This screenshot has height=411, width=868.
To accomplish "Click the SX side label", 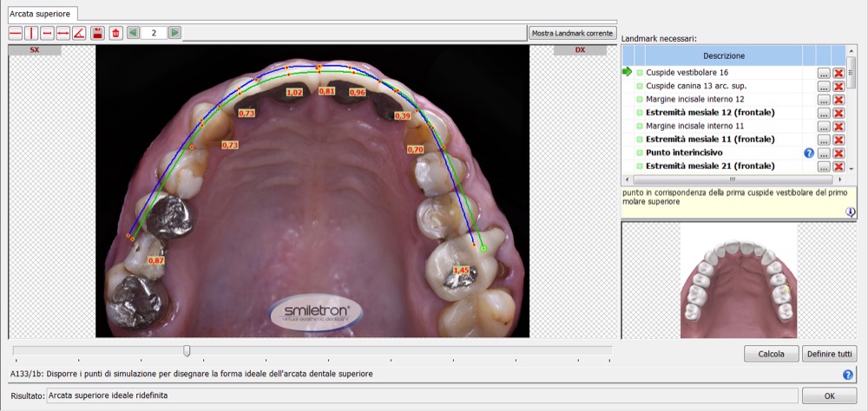I will 35,50.
